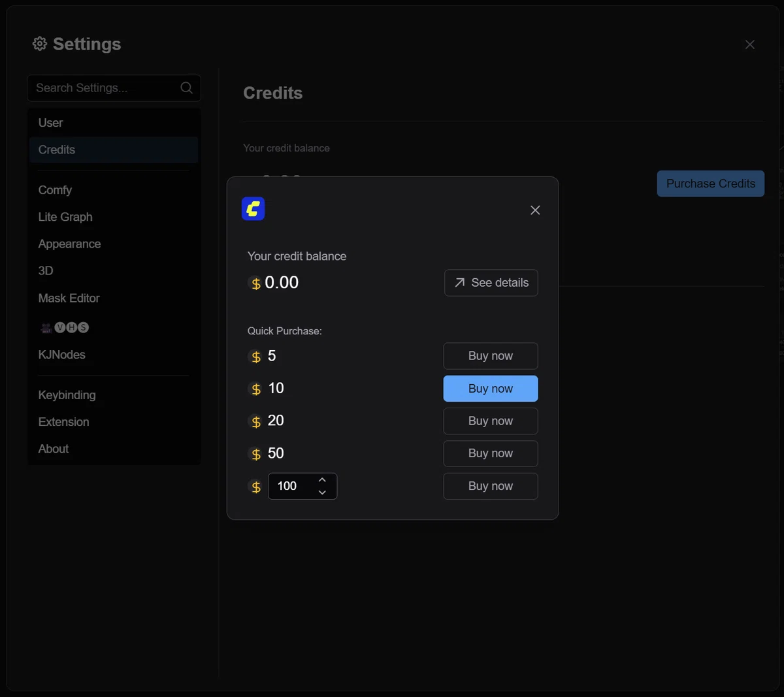
Task: Open the KJNodes settings
Action: pos(114,355)
